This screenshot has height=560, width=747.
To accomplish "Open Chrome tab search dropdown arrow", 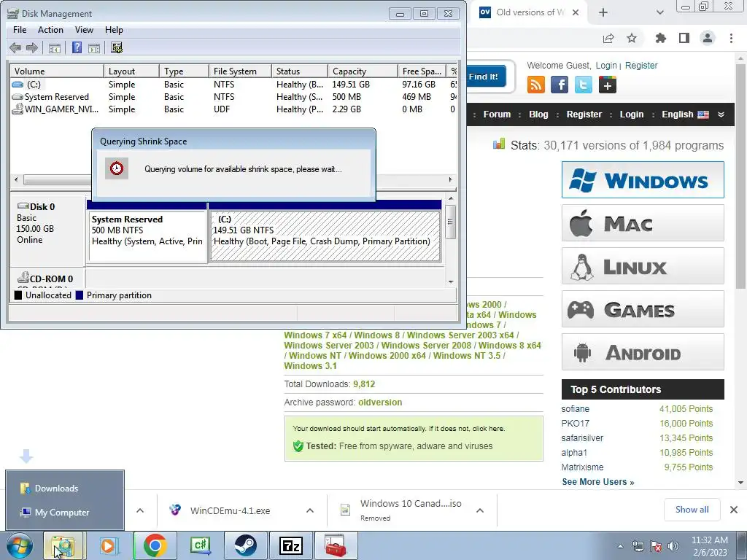I will click(659, 12).
